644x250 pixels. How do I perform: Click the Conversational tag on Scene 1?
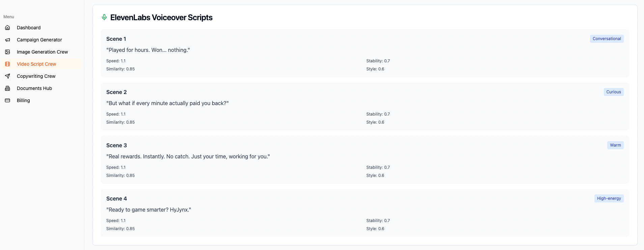(x=607, y=39)
